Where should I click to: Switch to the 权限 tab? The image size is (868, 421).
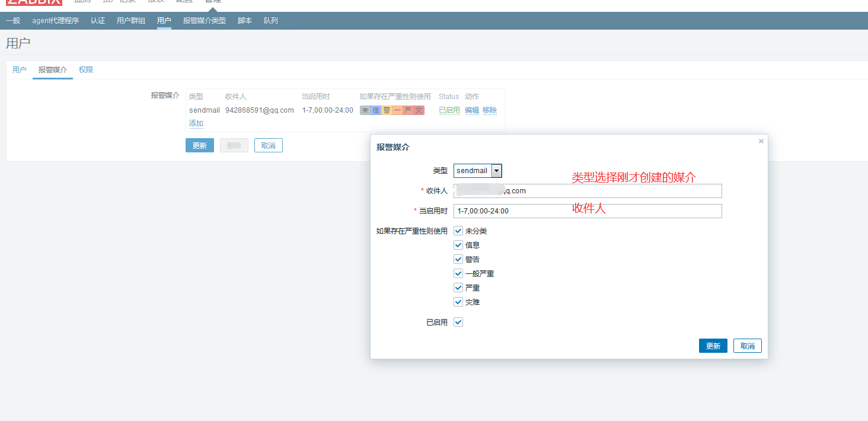86,70
